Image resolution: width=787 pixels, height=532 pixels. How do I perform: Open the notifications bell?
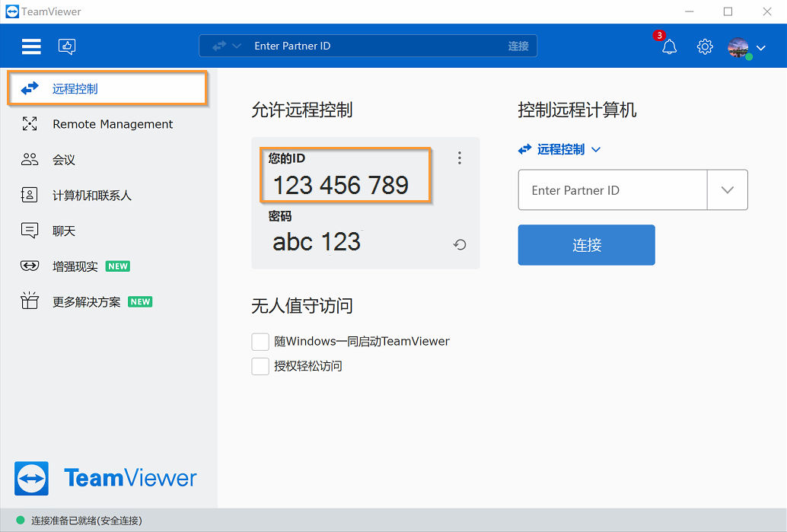pos(669,46)
